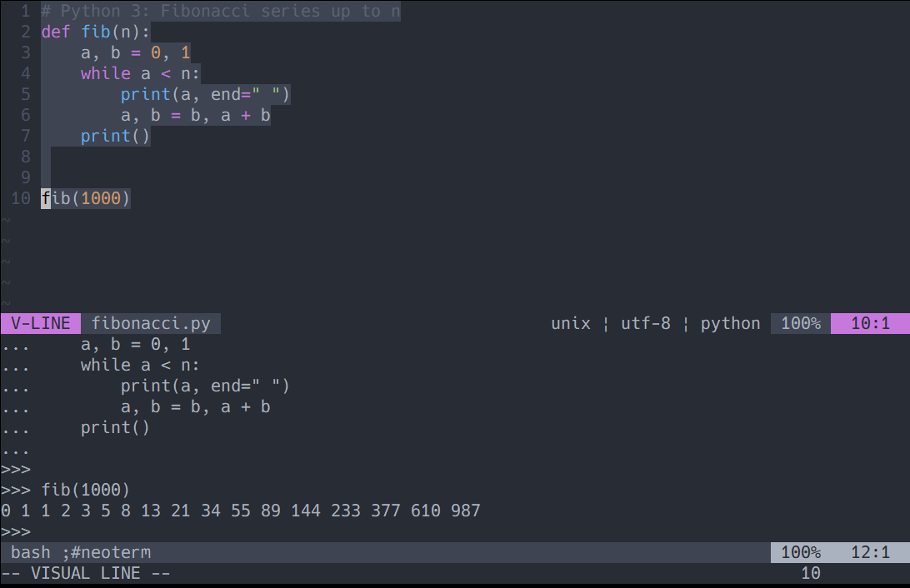Click fib(1000) on editor line 10
Screen dimensions: 910x588
point(85,198)
